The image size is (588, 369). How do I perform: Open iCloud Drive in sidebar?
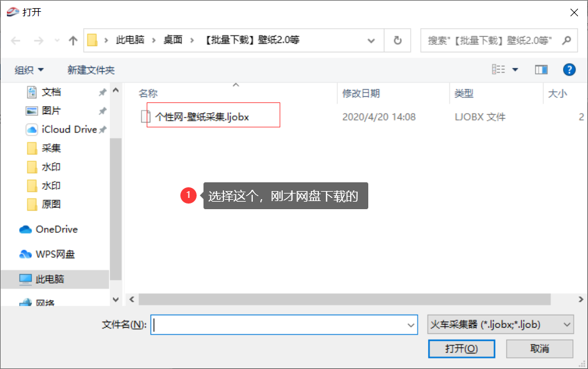[69, 129]
